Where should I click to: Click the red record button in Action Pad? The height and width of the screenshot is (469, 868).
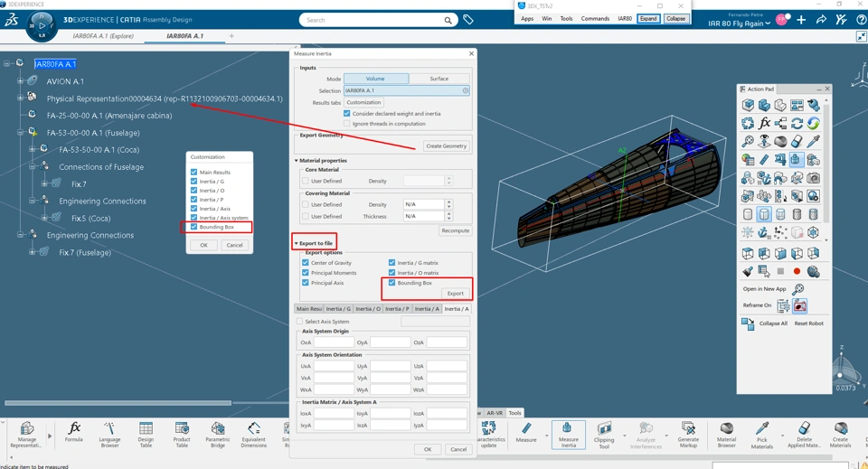[797, 271]
